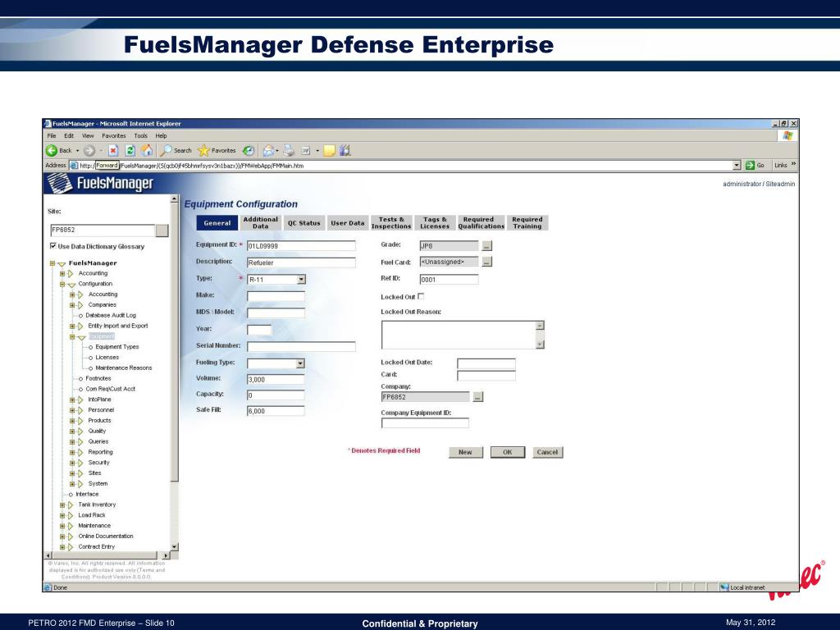Click the New button

coord(465,452)
